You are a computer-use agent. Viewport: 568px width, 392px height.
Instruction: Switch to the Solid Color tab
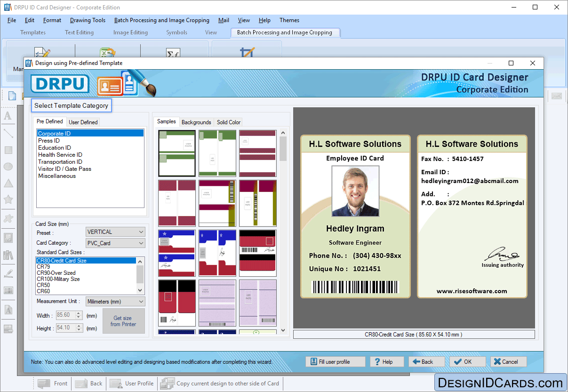point(229,122)
